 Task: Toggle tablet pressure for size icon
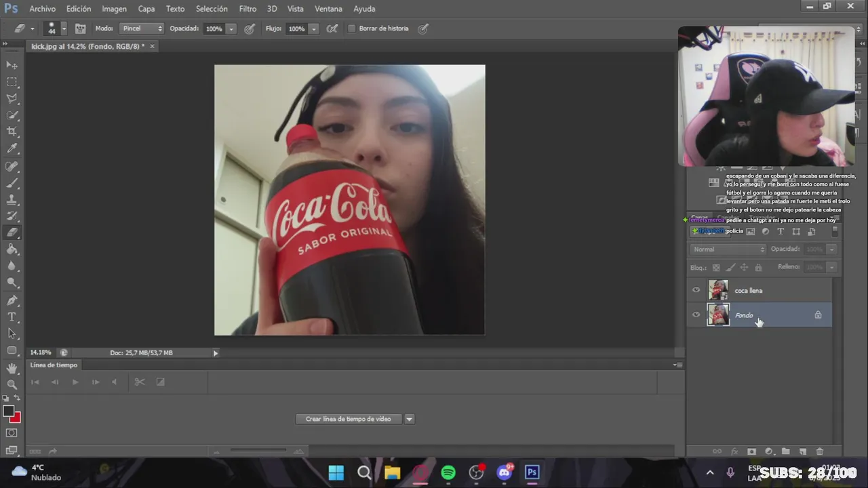[423, 28]
